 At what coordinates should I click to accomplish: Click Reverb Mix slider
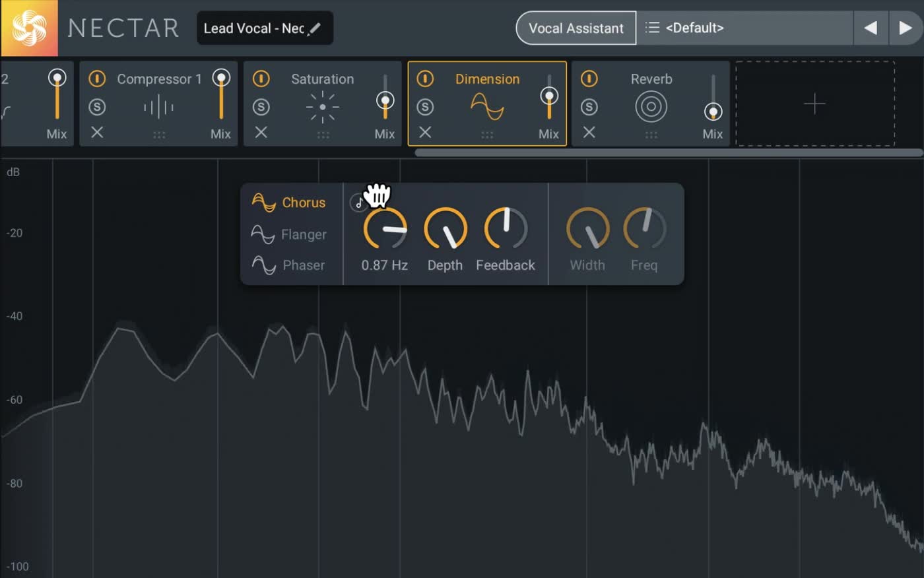[x=713, y=97]
